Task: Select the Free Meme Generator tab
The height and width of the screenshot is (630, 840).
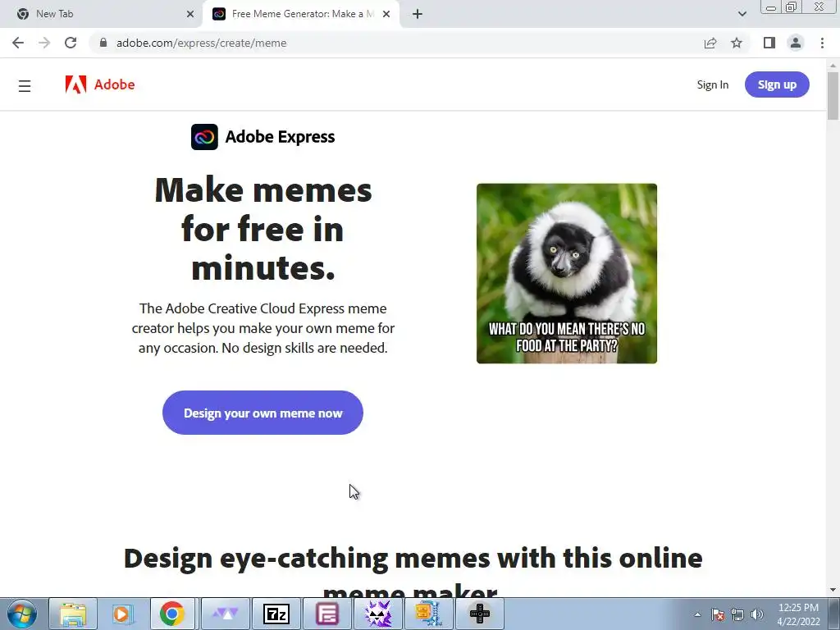Action: click(x=300, y=14)
